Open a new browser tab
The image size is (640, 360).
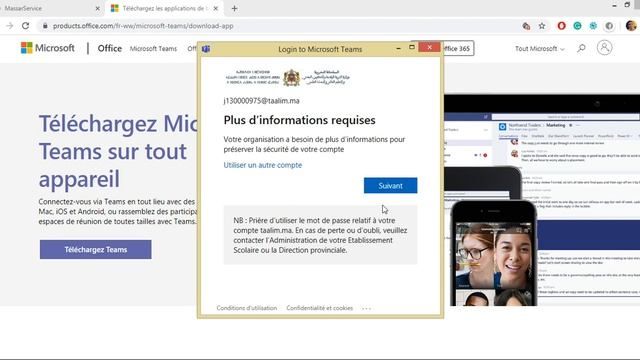coord(234,8)
